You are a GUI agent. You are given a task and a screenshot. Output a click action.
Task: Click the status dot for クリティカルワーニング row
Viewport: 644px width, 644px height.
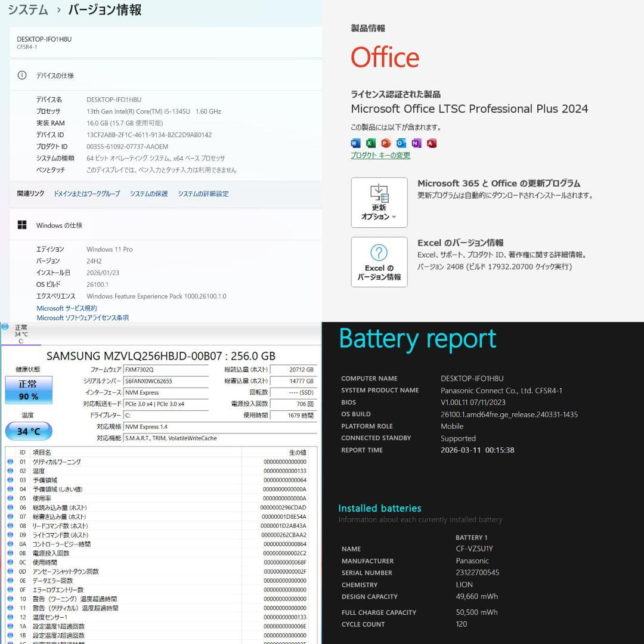coord(10,462)
